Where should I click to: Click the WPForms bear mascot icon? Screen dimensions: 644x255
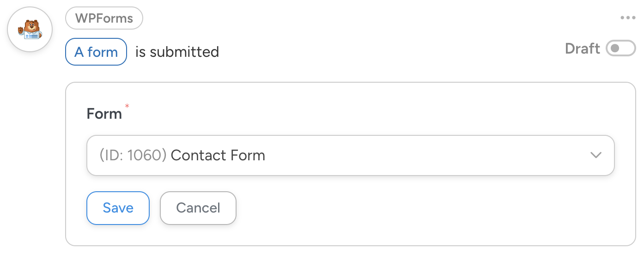click(x=30, y=30)
